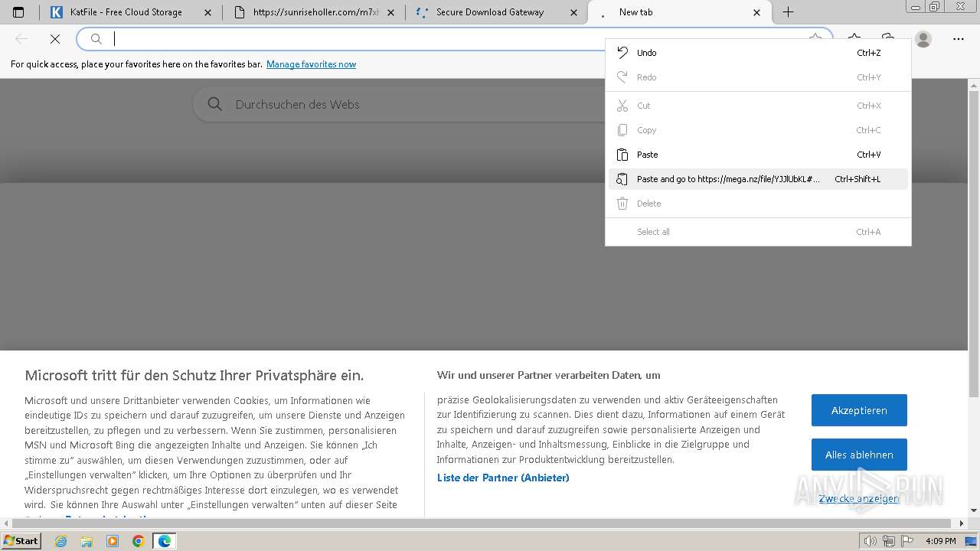Accept cookies with Akzeptieren button

click(859, 410)
